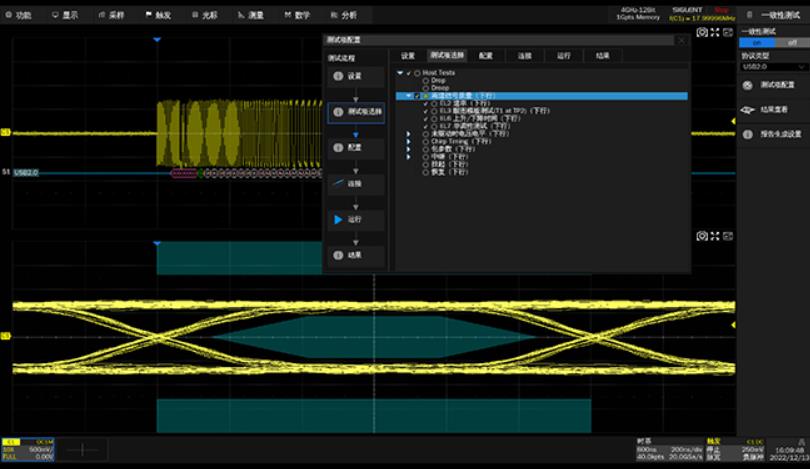The width and height of the screenshot is (810, 469).
Task: Switch to the 结果 tab in dialog
Action: [x=602, y=56]
